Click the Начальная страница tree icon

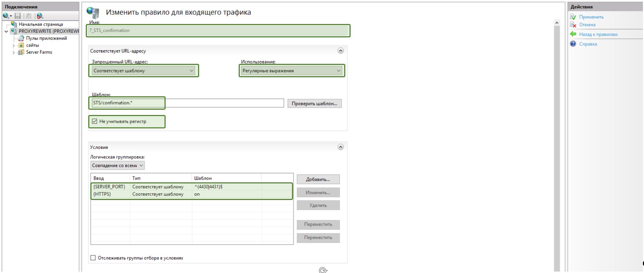click(x=14, y=24)
